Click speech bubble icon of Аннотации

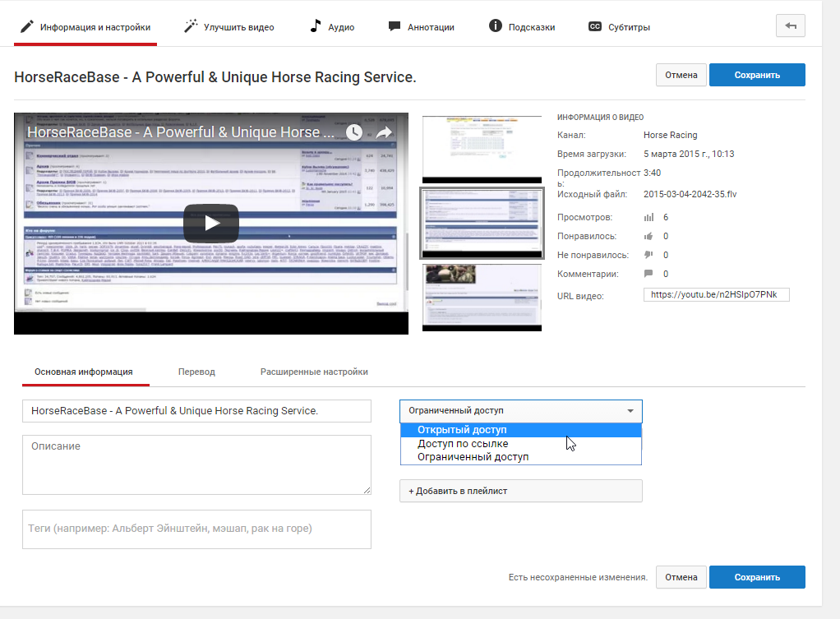coord(395,25)
